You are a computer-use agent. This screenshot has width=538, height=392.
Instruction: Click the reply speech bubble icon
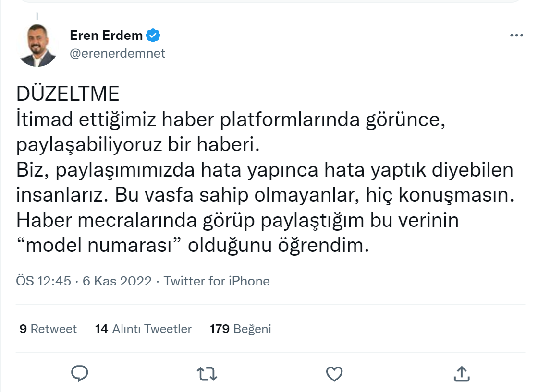(x=79, y=373)
